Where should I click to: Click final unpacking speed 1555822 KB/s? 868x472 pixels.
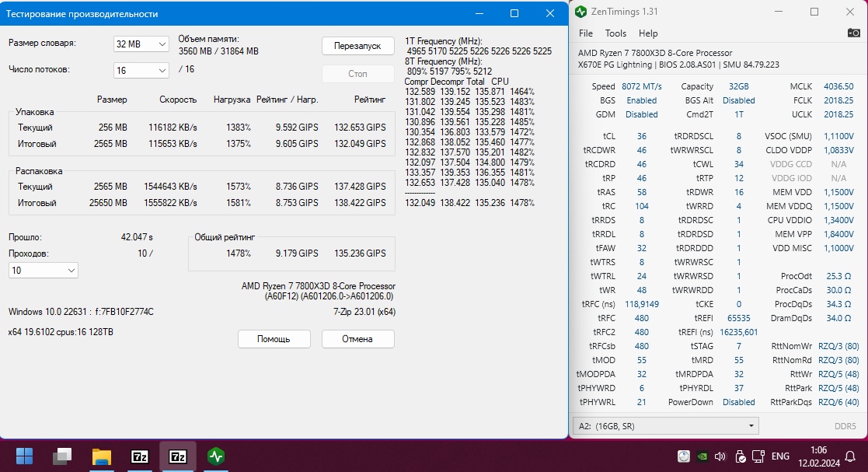170,203
